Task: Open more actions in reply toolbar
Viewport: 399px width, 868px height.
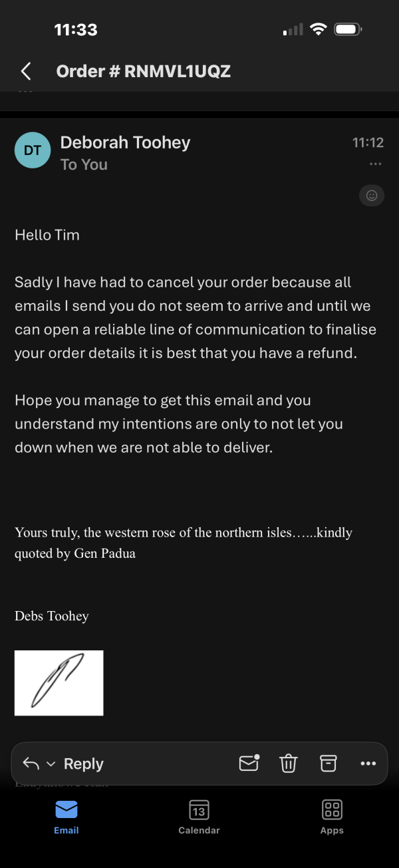Action: point(368,763)
